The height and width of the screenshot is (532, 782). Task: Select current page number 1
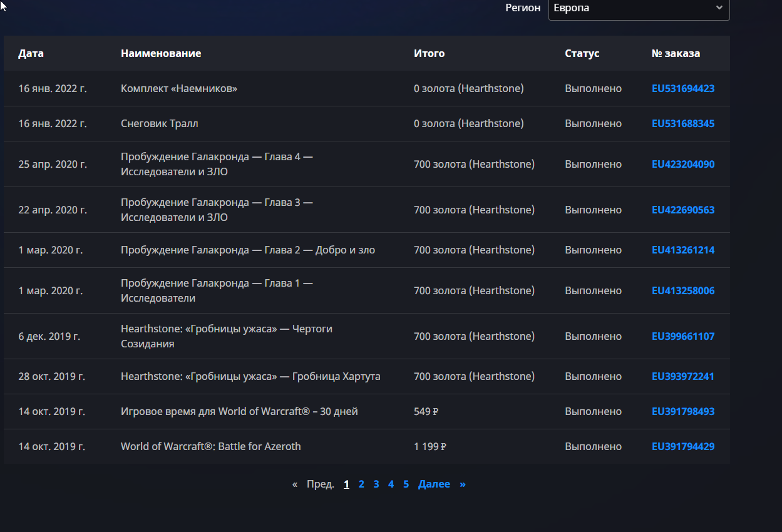(346, 484)
